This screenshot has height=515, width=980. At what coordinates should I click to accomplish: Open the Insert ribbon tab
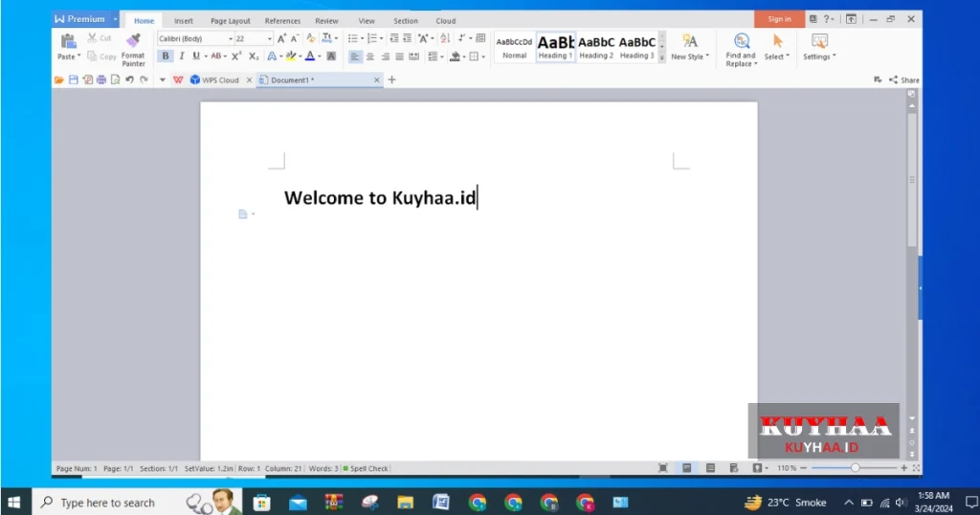[183, 21]
